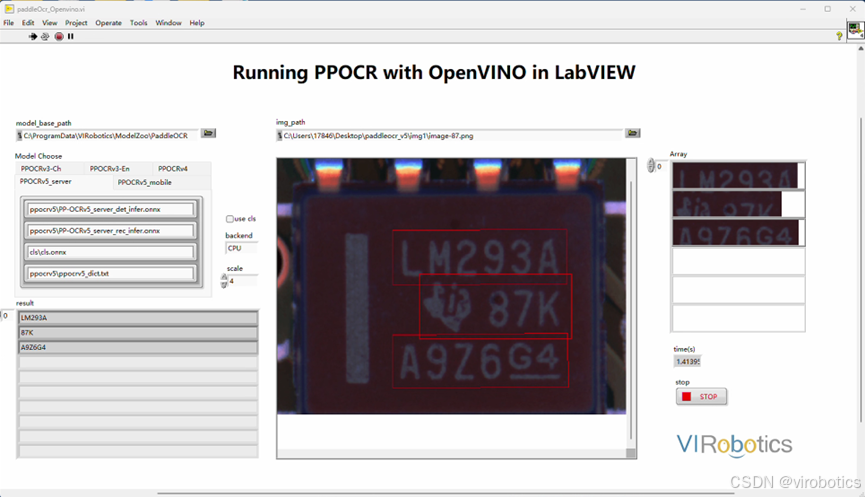Click the Run Continuously toolbar icon

(x=45, y=36)
